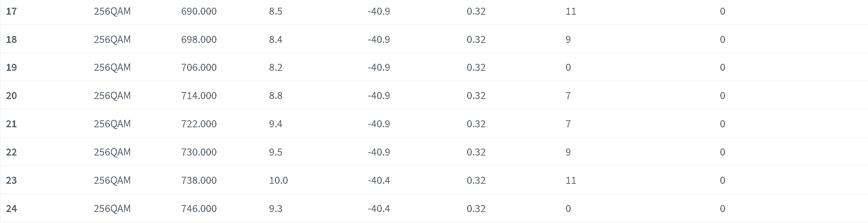This screenshot has height=223, width=868.
Task: Click the 690.000 frequency cell
Action: point(199,11)
